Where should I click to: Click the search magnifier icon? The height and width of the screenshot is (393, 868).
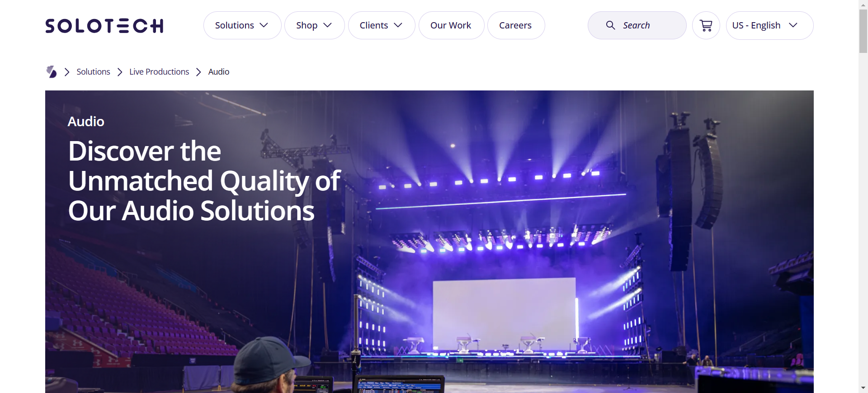click(610, 25)
